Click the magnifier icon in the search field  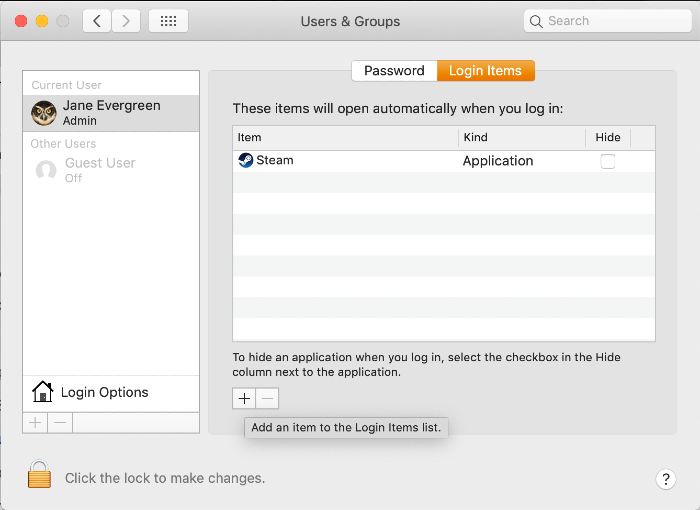(x=536, y=21)
